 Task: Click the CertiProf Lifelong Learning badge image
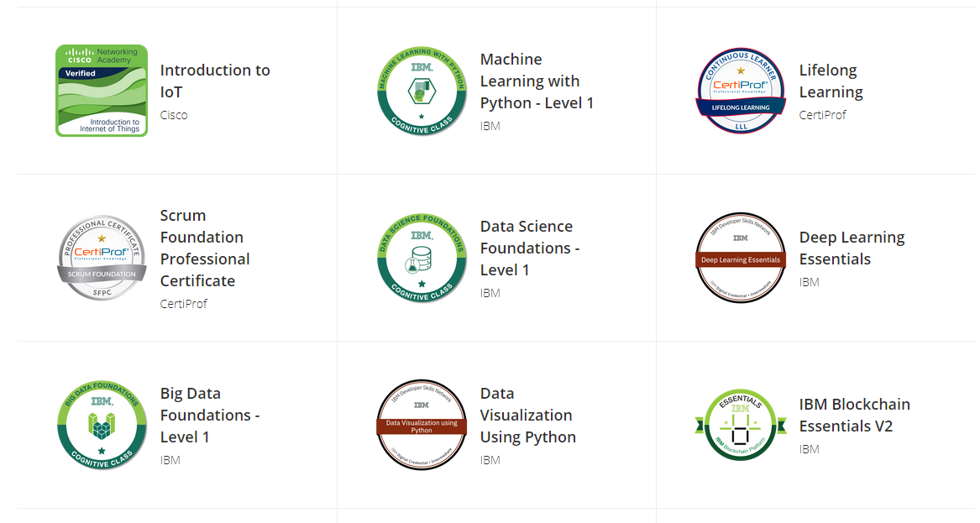pyautogui.click(x=741, y=91)
